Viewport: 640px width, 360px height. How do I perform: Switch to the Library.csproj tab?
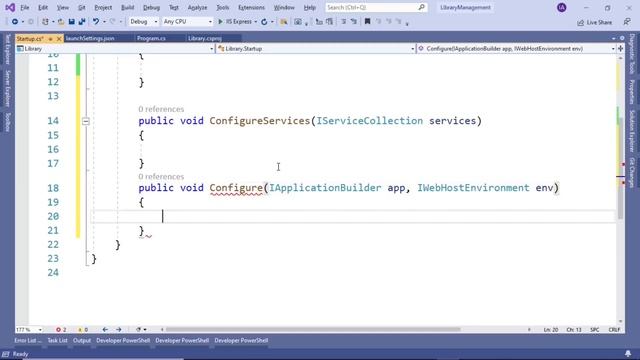(204, 38)
